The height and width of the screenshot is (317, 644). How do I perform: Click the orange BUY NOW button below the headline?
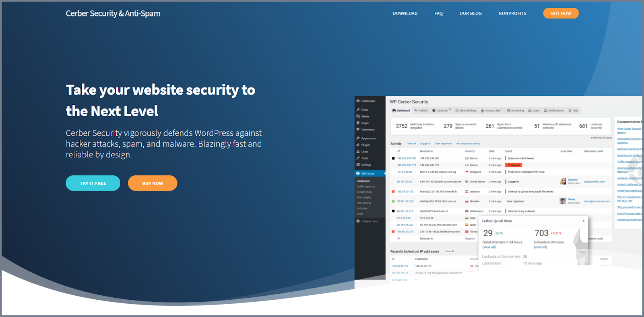point(153,183)
